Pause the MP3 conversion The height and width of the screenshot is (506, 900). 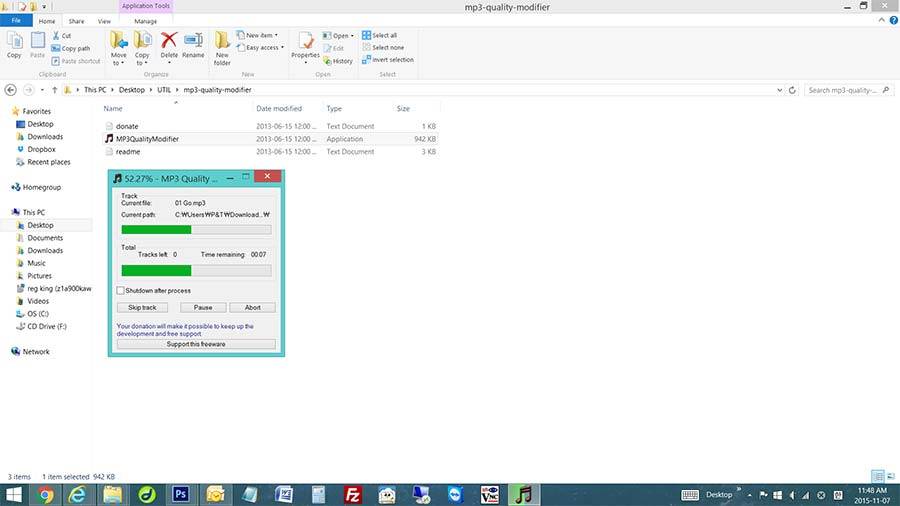[x=203, y=308]
